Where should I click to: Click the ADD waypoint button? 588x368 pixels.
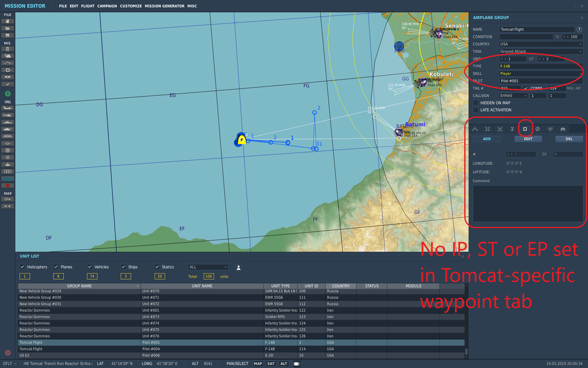[x=487, y=139]
